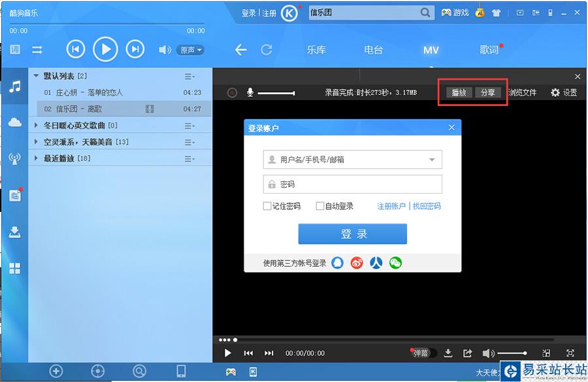Log in with the QQ icon
The width and height of the screenshot is (588, 382).
point(338,262)
